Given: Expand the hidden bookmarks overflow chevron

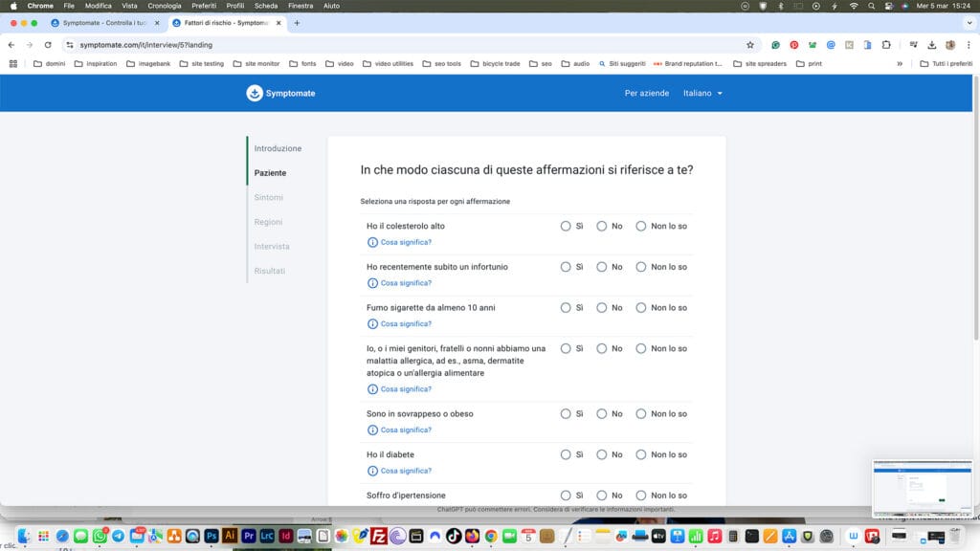Looking at the screenshot, I should (x=900, y=64).
